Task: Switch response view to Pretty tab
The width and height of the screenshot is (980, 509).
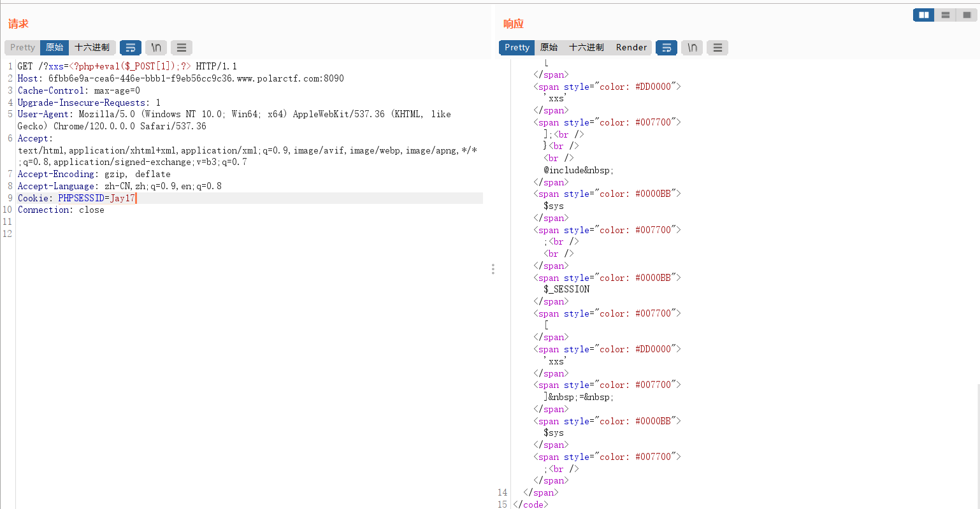Action: click(x=517, y=48)
